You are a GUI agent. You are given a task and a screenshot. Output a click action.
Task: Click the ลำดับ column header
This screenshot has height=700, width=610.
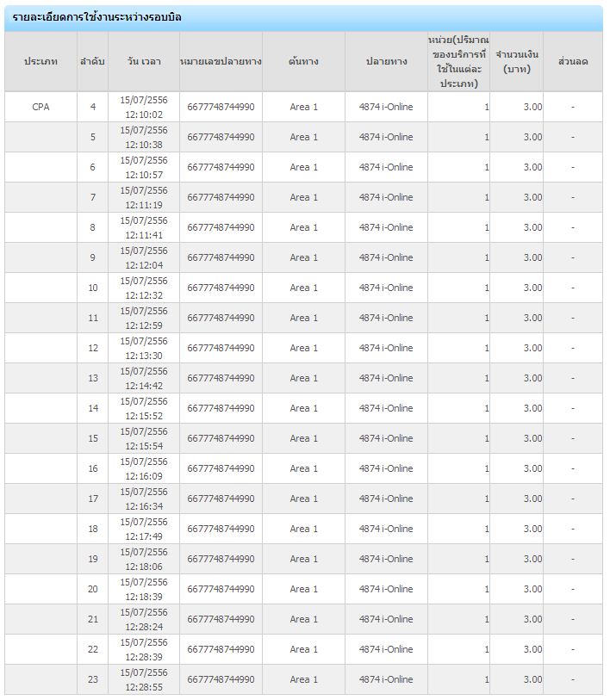(x=92, y=61)
